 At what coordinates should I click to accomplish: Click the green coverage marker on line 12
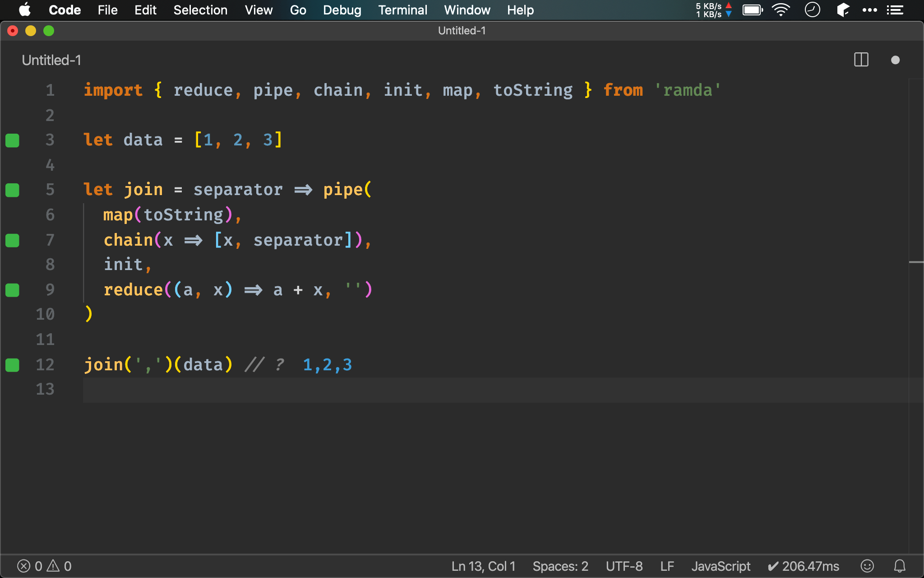click(12, 365)
